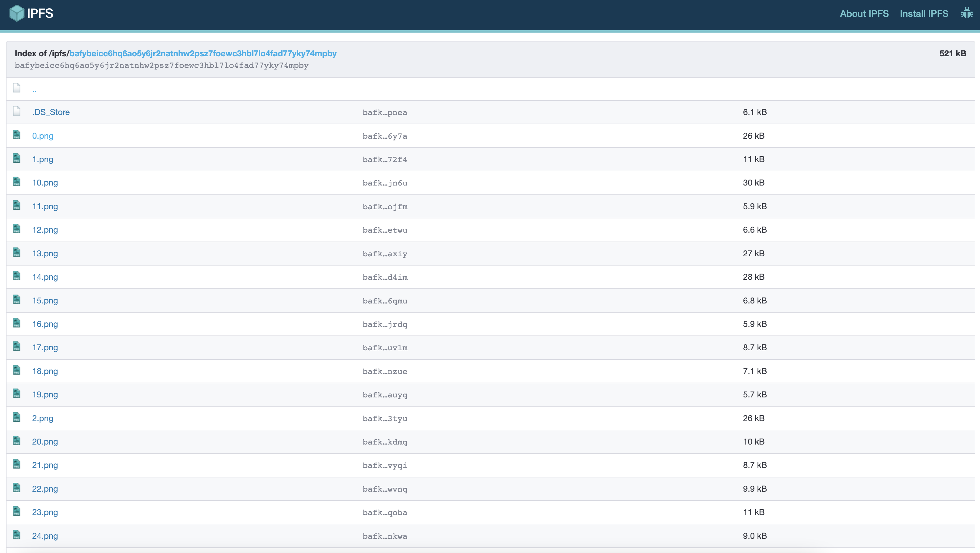980x553 pixels.
Task: Click the PNG icon beside 14.png
Action: click(17, 276)
